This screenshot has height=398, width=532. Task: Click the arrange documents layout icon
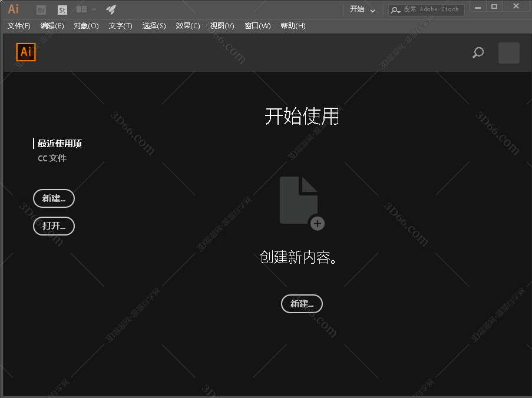click(81, 9)
